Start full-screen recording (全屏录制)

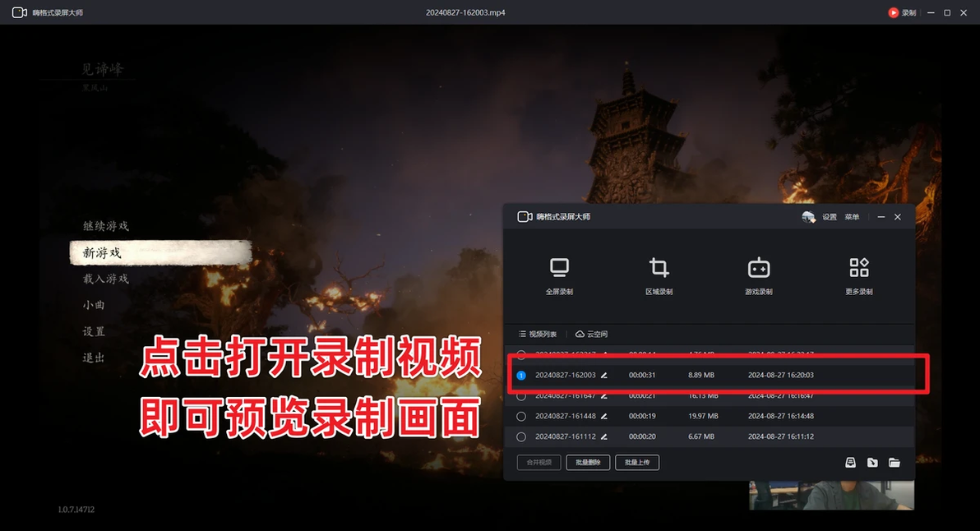(559, 275)
